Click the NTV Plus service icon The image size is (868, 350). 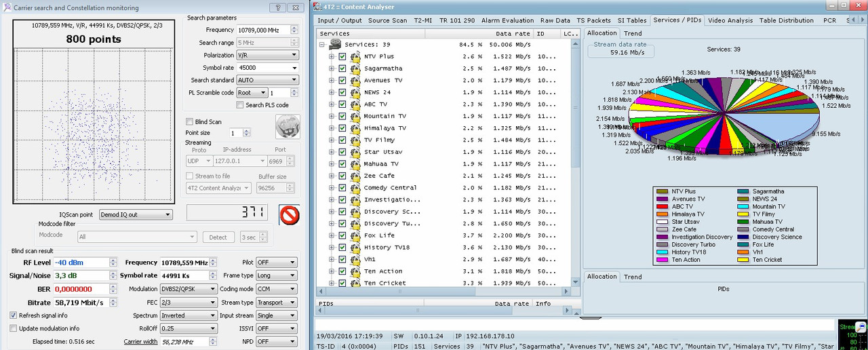tap(355, 56)
